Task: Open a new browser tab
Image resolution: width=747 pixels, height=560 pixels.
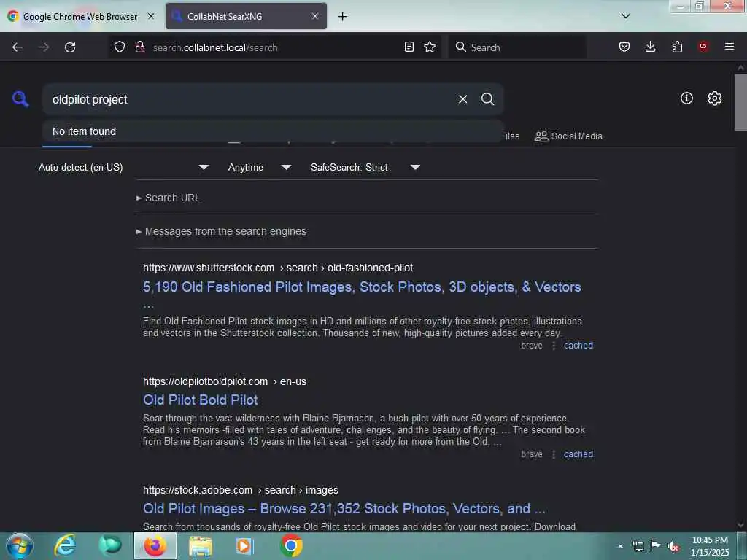Action: coord(343,16)
